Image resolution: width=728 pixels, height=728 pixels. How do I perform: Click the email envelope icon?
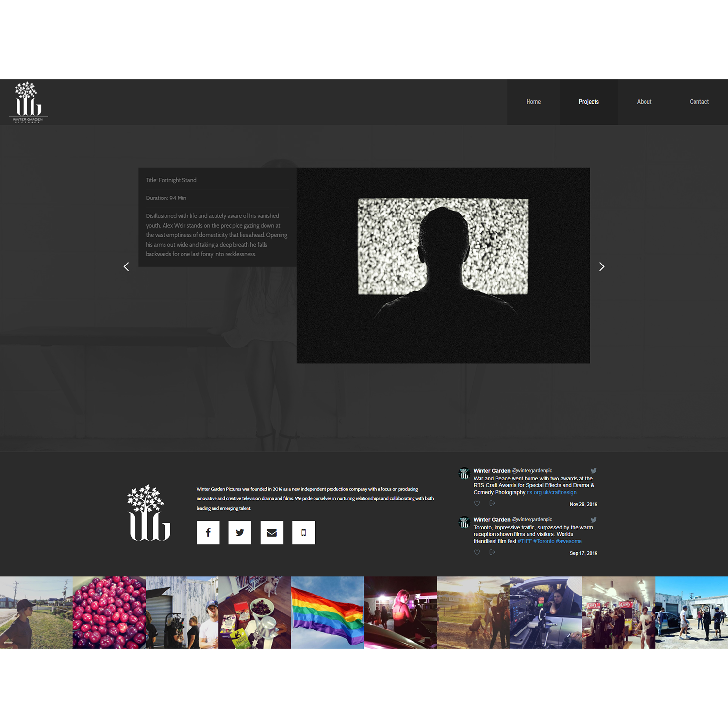coord(272,532)
